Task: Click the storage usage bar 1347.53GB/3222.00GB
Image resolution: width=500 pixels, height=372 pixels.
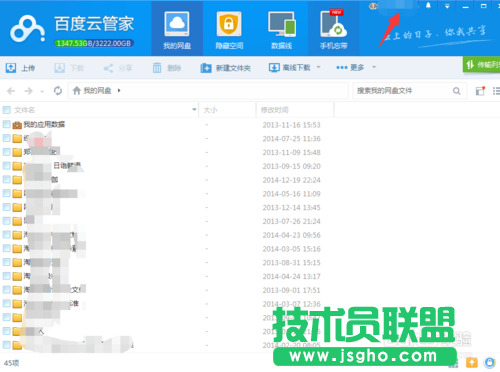Action: coord(94,43)
